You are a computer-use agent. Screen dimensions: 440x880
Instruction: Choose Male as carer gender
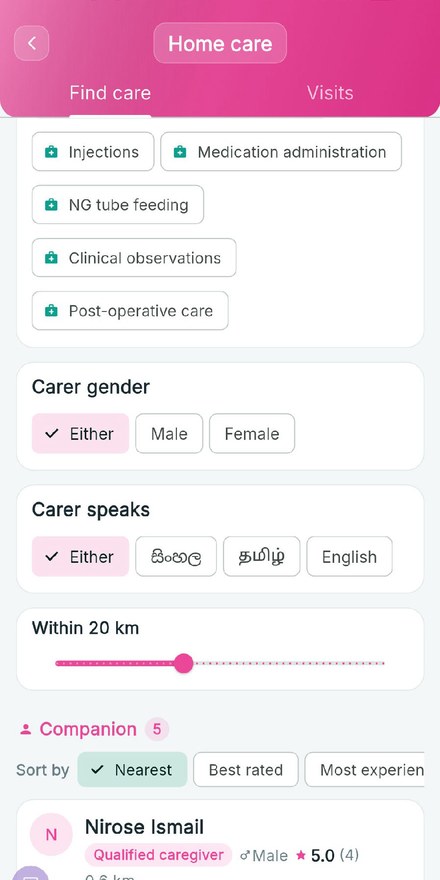pos(169,434)
